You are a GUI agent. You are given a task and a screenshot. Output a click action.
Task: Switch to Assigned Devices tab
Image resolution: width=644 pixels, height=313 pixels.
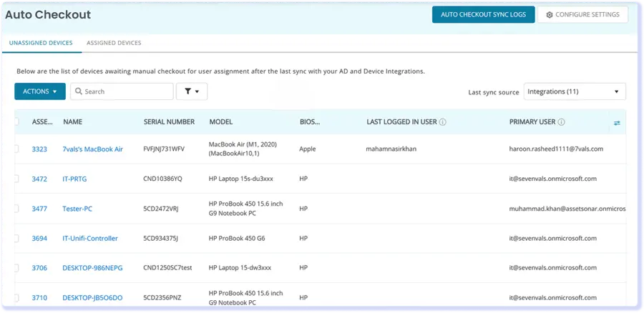114,43
